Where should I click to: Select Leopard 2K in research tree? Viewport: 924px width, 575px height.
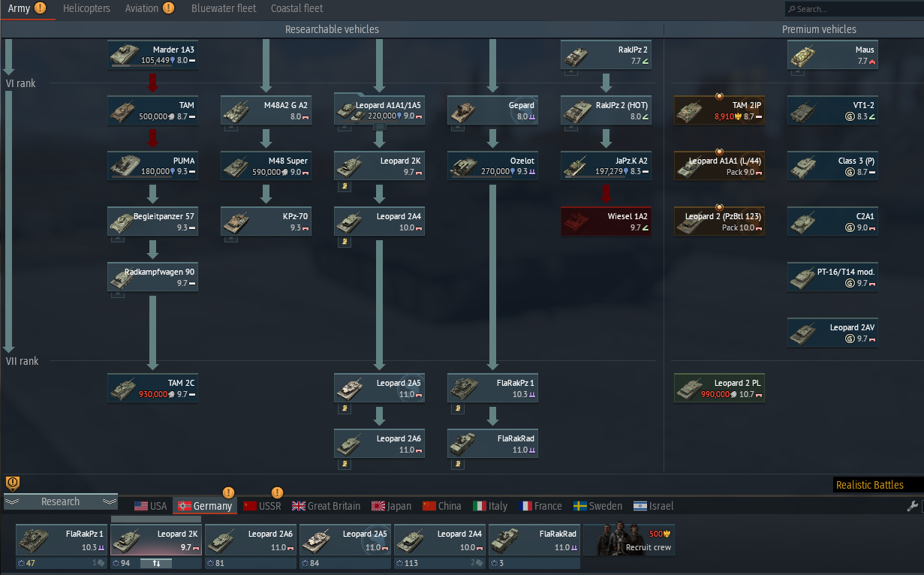380,167
